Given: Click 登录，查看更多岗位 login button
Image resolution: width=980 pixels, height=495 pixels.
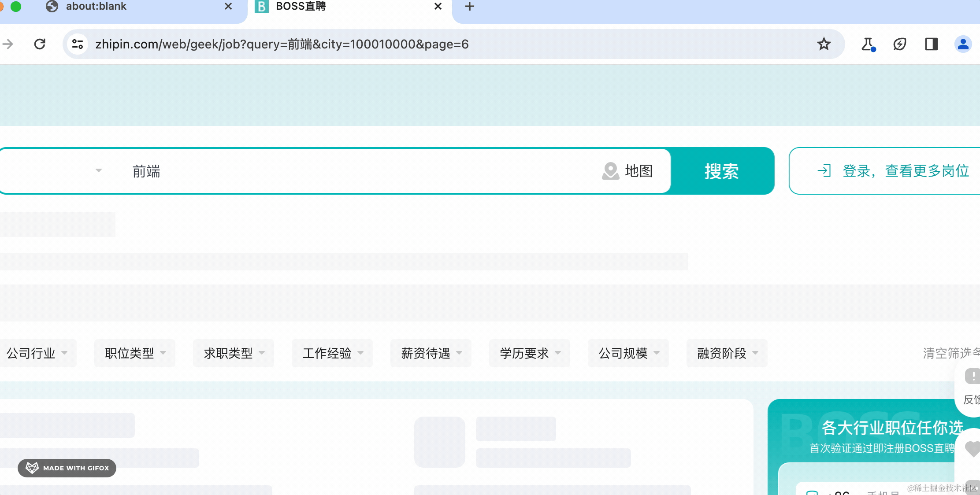Looking at the screenshot, I should pos(895,171).
